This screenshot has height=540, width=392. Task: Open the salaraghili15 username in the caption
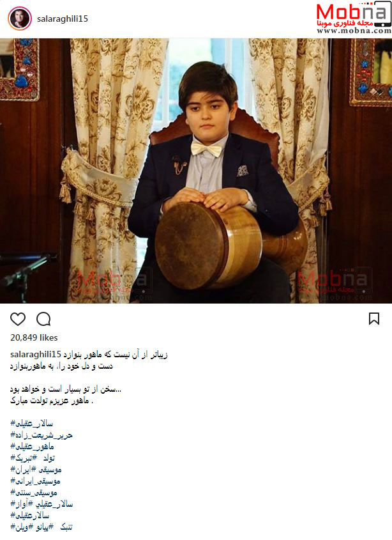click(36, 355)
